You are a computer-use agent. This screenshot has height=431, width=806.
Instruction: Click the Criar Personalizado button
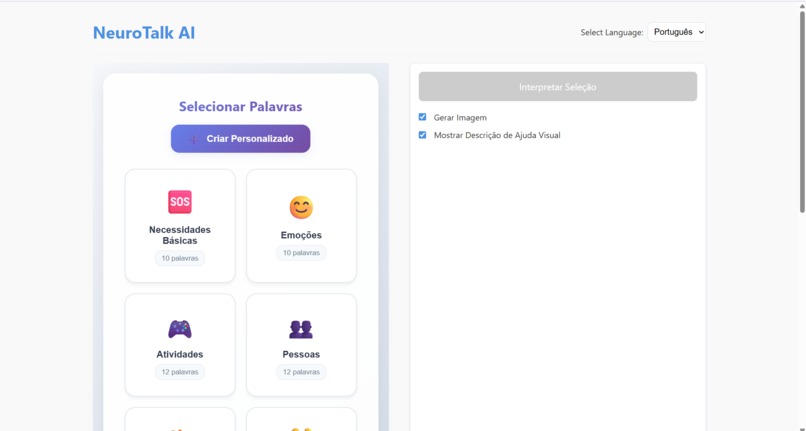241,139
